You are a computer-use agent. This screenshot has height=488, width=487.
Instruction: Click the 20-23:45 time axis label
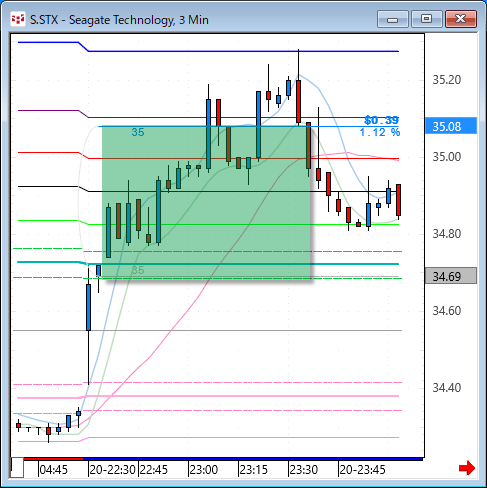[x=362, y=470]
